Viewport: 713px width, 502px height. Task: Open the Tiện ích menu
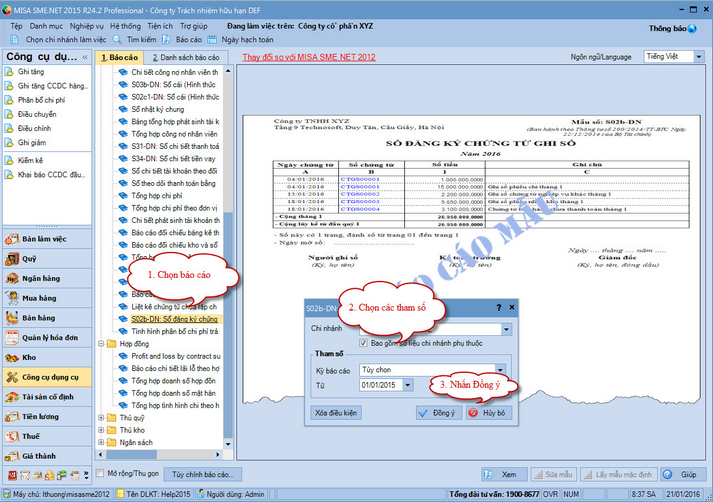coord(160,26)
